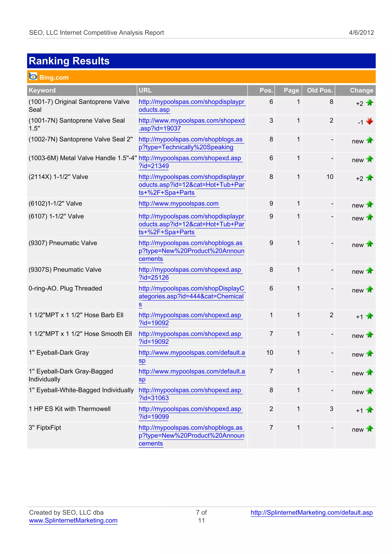Click green arrow for 1" Eyeball-Dark Gray row
The width and height of the screenshot is (392, 554).
369,354
